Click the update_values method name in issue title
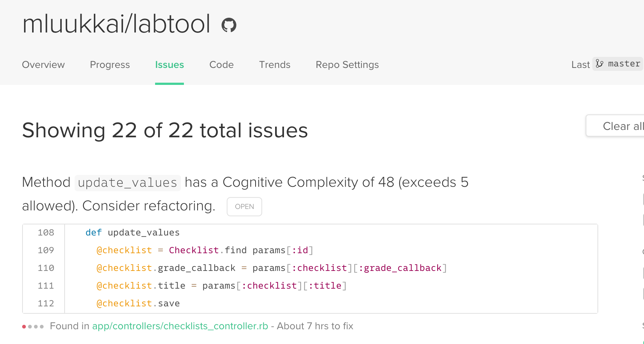Image resolution: width=644 pixels, height=344 pixels. 127,183
